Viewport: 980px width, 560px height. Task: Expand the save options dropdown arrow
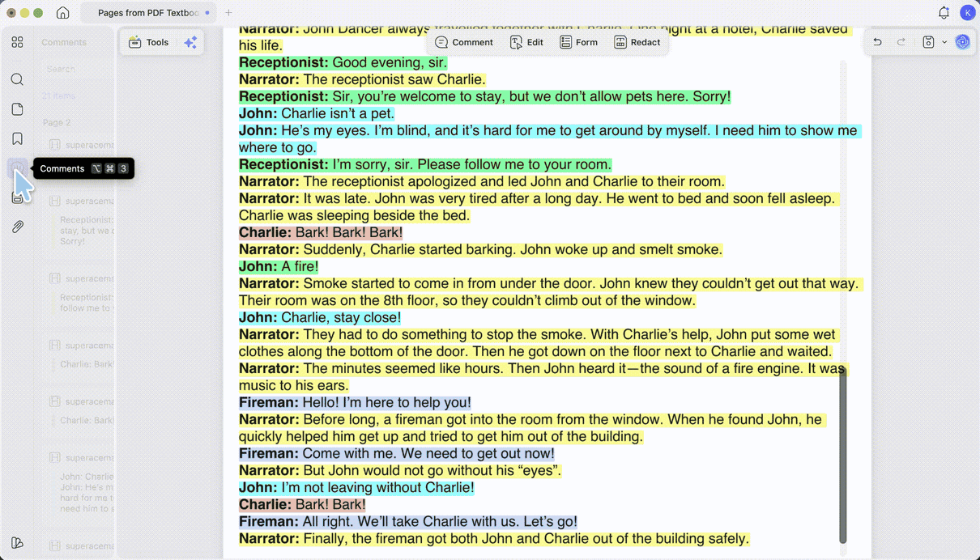944,42
